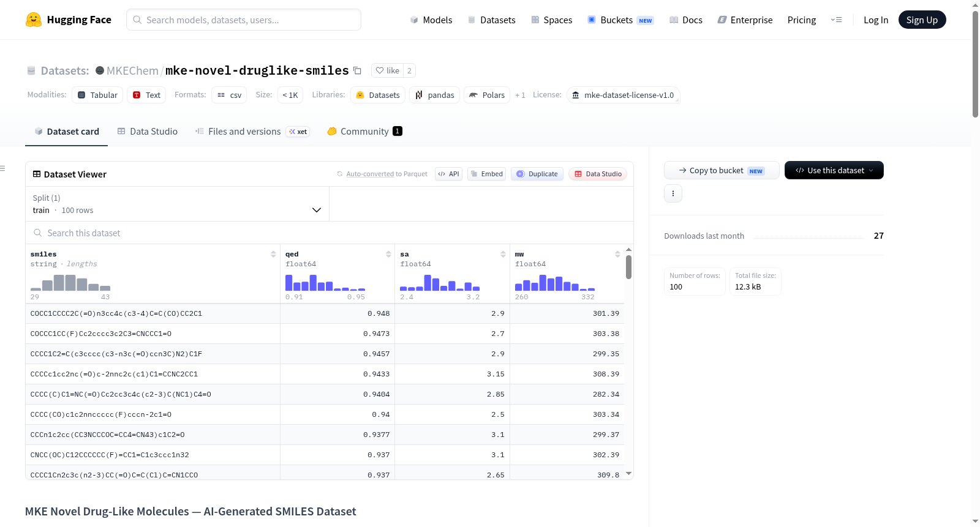Image resolution: width=980 pixels, height=527 pixels.
Task: Select the Polars library tag
Action: (x=487, y=95)
